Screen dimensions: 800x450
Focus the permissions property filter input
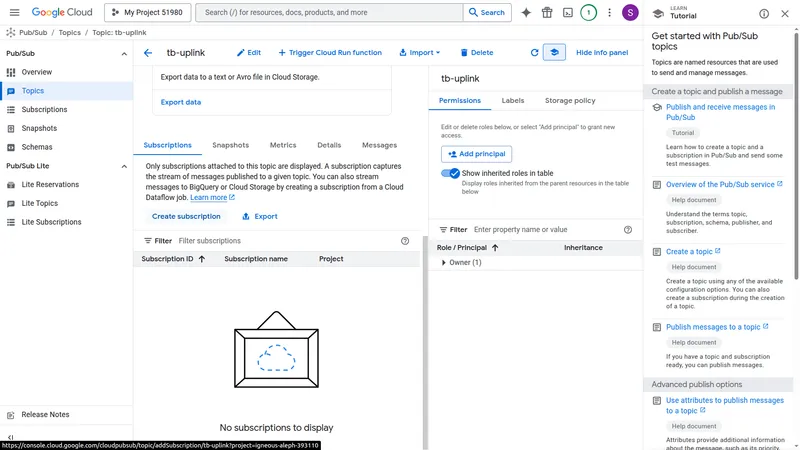click(x=546, y=230)
